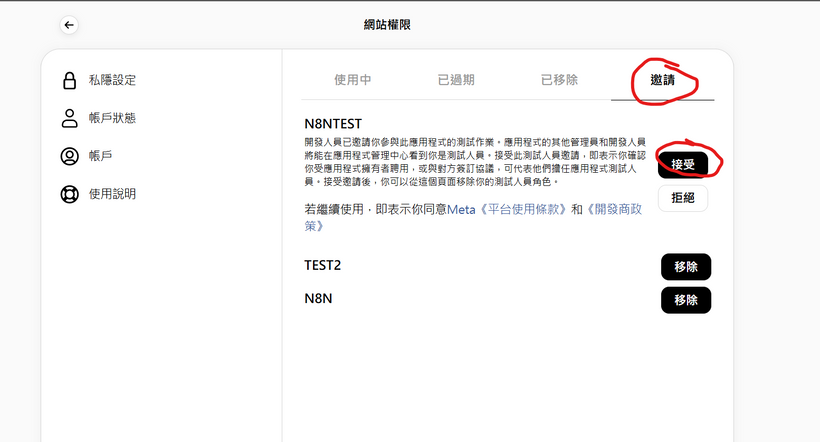Viewport: 820px width, 442px height.
Task: Switch to the 使用中 tab
Action: (x=353, y=80)
